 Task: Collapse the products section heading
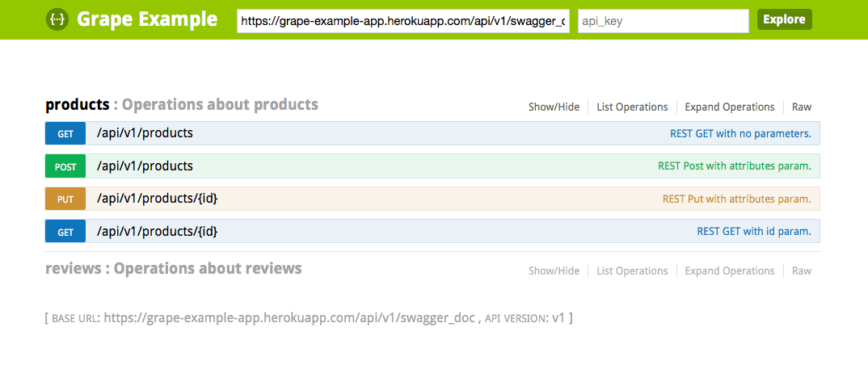[x=77, y=104]
